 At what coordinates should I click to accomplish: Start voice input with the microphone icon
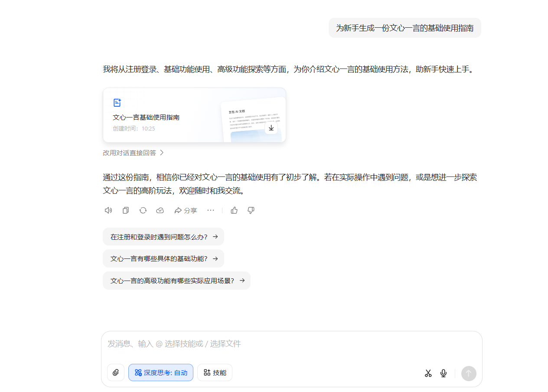444,373
